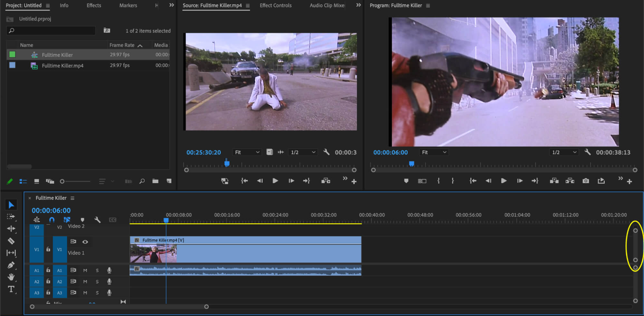Click New Item icon in Project panel
The width and height of the screenshot is (644, 316).
169,181
